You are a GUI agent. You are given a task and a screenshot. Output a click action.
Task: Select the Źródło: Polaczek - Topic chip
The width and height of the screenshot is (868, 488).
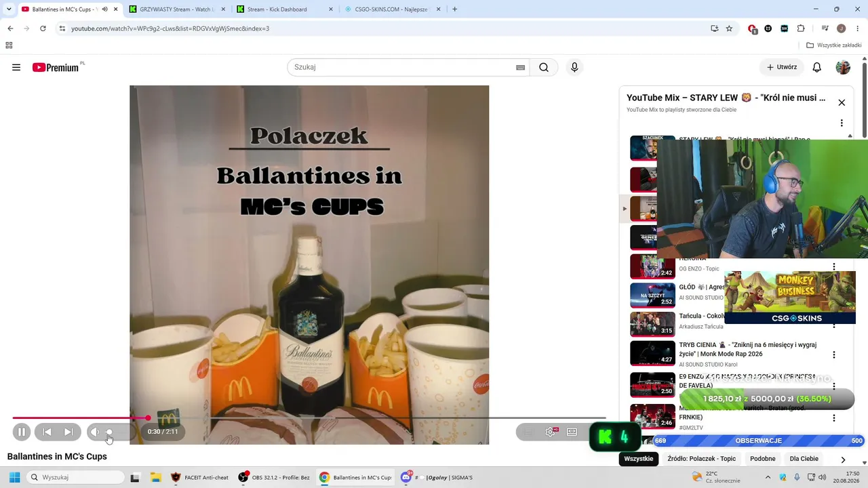pos(701,459)
